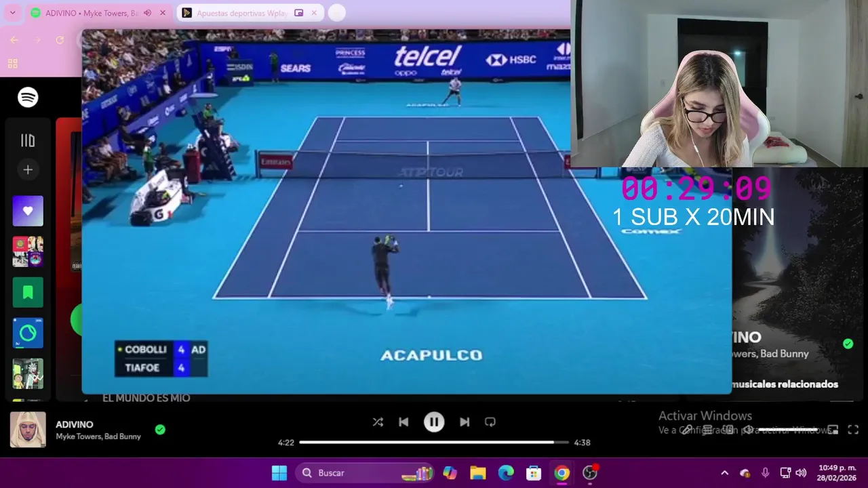The image size is (868, 488).
Task: Mute Spotify with the volume speaker icon
Action: click(748, 430)
